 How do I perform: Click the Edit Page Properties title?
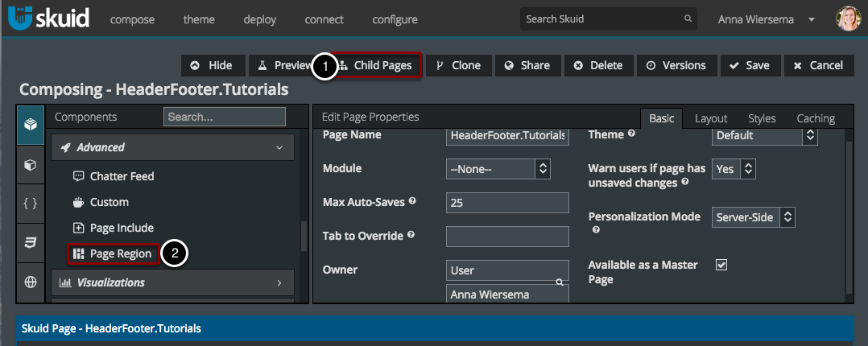[370, 117]
